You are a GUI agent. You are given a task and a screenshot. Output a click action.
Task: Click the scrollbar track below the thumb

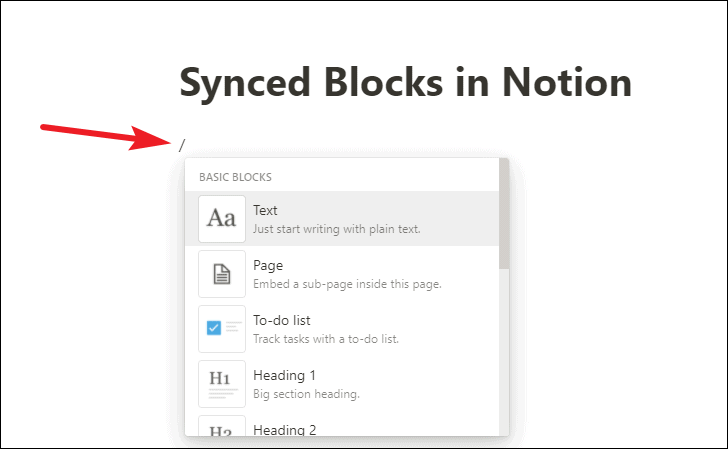pyautogui.click(x=504, y=352)
